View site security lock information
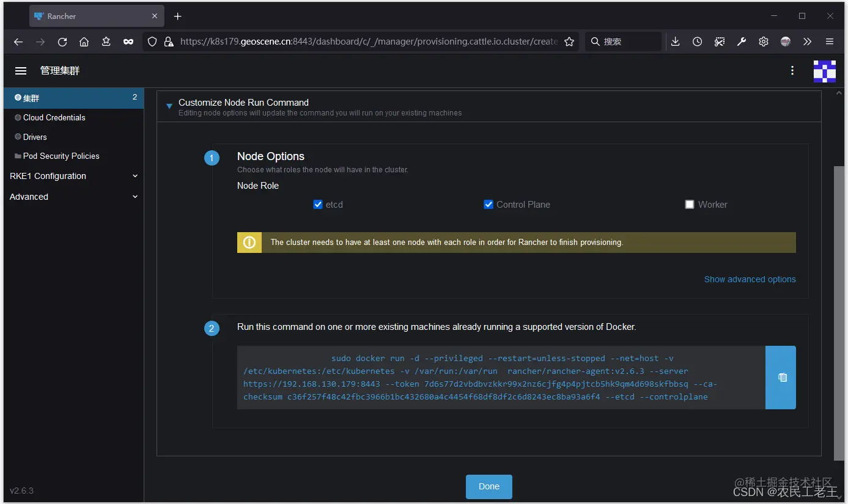This screenshot has width=848, height=504. pyautogui.click(x=169, y=42)
